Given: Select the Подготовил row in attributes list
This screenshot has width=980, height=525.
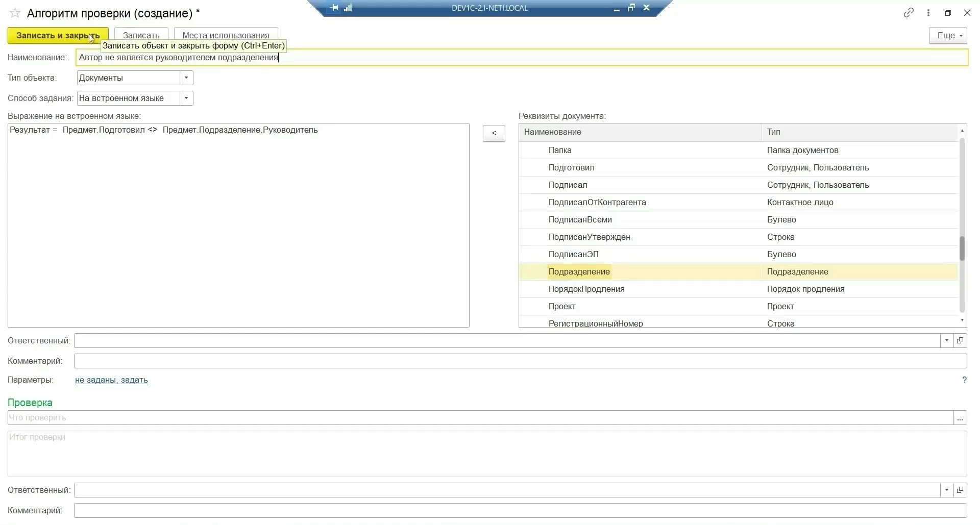Looking at the screenshot, I should [571, 167].
